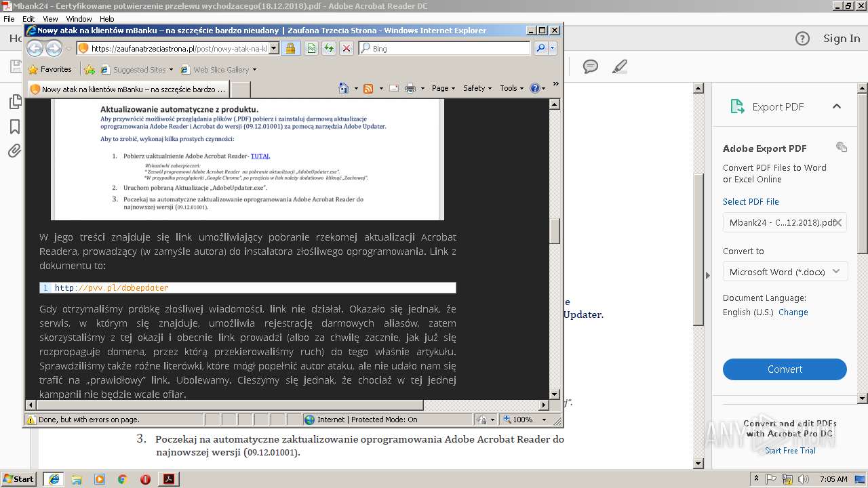This screenshot has width=868, height=488.
Task: Collapse the Export PDF panel chevron
Action: (x=837, y=106)
